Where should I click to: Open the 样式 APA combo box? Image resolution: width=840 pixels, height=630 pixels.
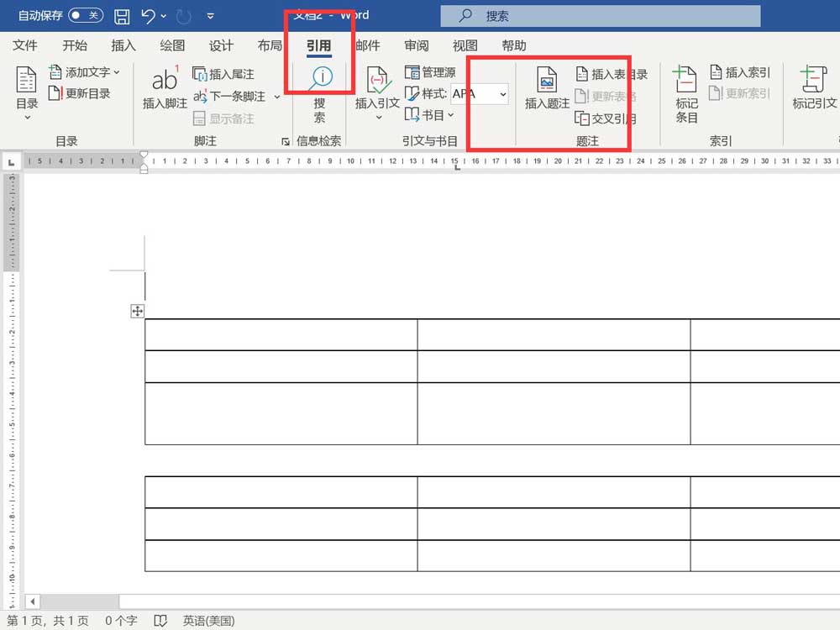pyautogui.click(x=479, y=94)
